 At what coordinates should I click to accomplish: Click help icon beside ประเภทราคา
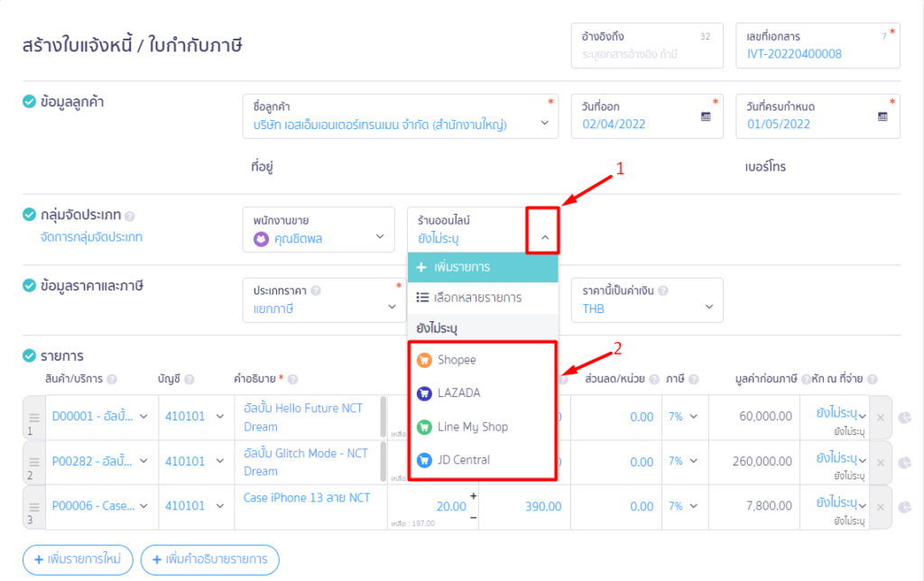coord(317,291)
